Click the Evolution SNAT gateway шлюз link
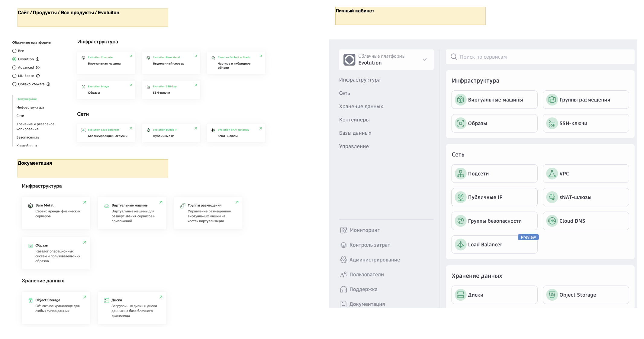This screenshot has width=644, height=339. (233, 130)
